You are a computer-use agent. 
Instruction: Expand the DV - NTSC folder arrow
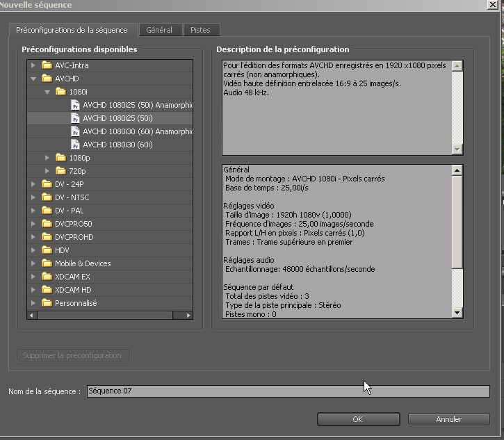coord(33,197)
